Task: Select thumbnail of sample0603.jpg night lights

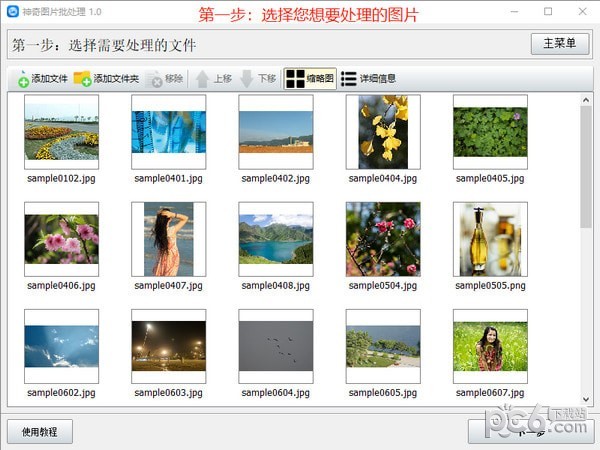Action: click(x=169, y=346)
